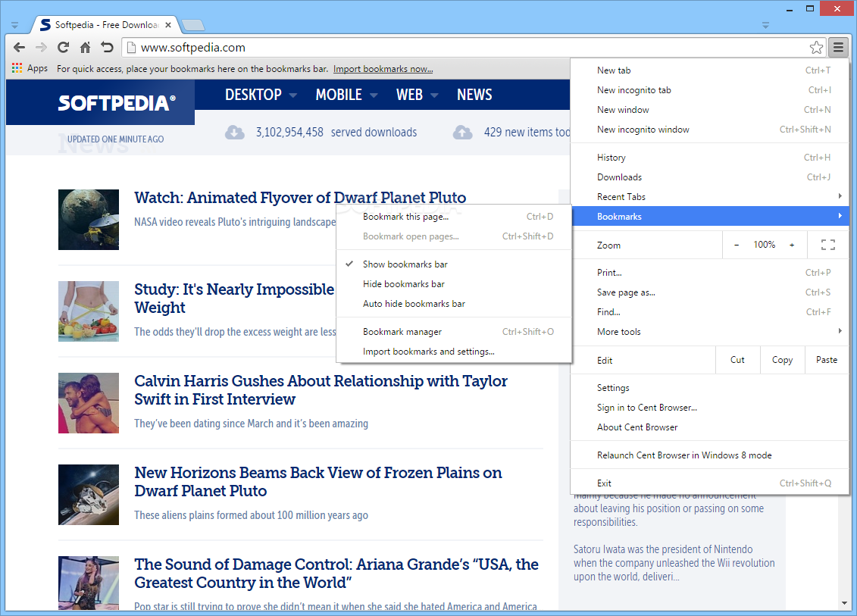
Task: Bookmark page with the star icon
Action: 816,48
